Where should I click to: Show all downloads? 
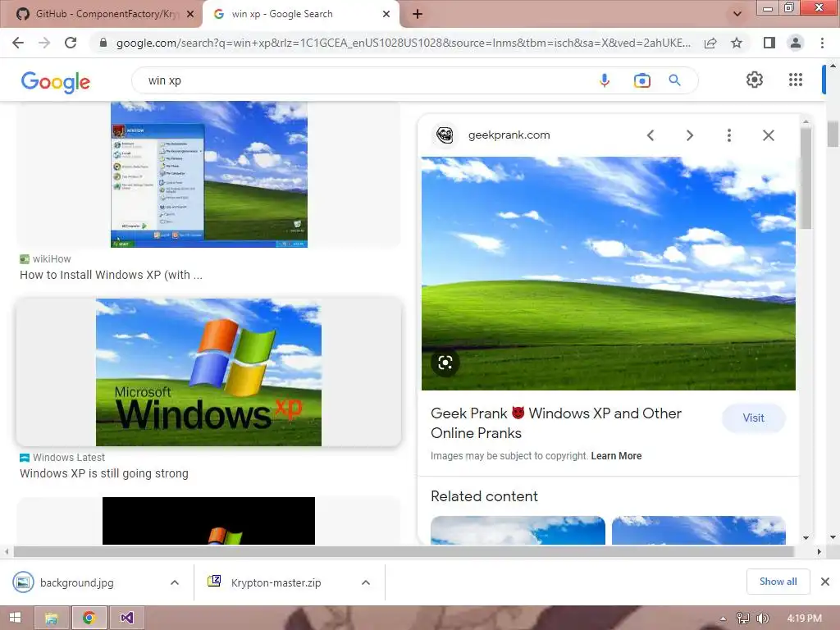coord(778,582)
